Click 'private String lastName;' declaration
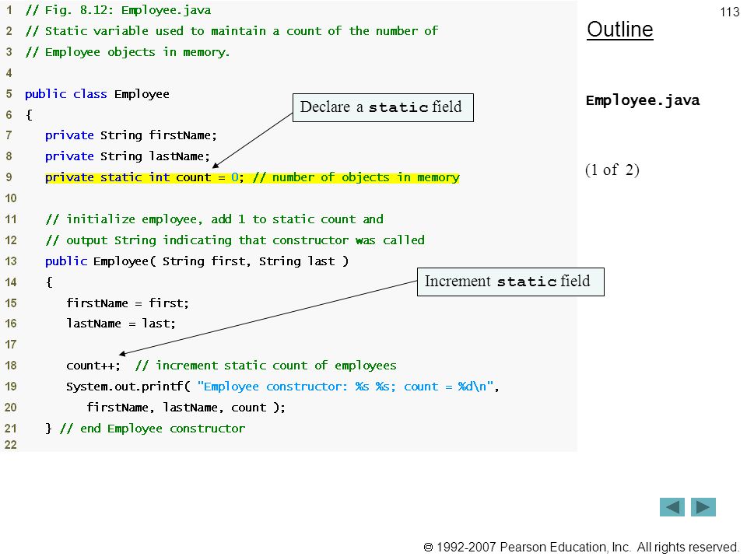Screen dimensions: 747x560 (x=127, y=156)
